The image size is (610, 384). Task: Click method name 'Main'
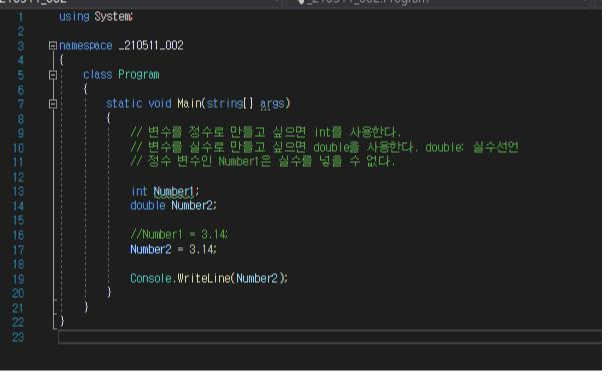click(189, 103)
